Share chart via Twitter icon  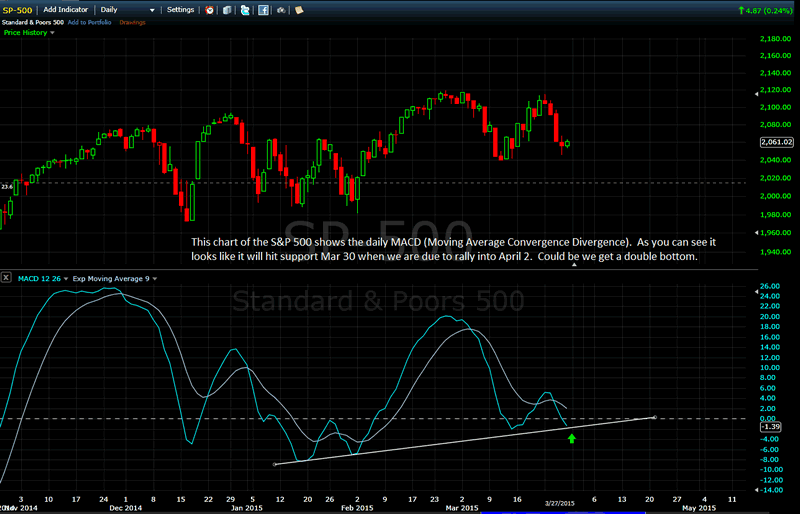[x=245, y=9]
